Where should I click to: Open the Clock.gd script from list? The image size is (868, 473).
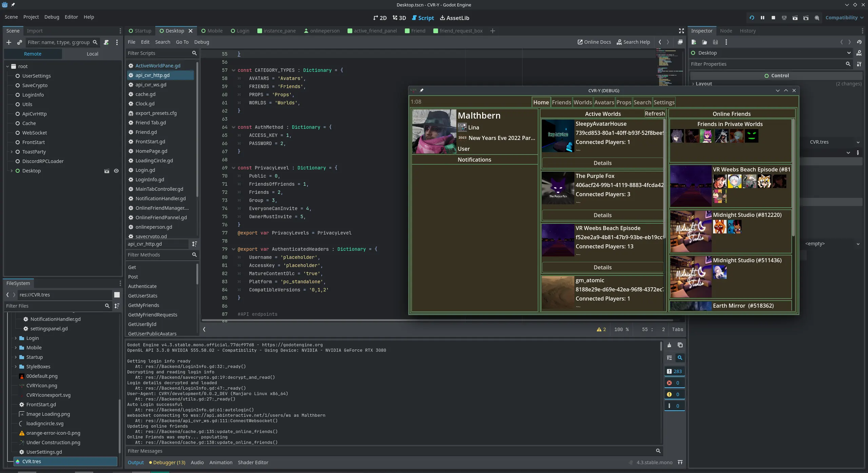[145, 104]
